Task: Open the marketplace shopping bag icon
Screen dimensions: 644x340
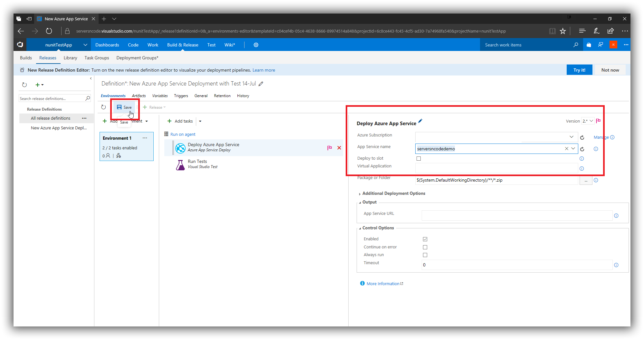Action: (x=589, y=45)
